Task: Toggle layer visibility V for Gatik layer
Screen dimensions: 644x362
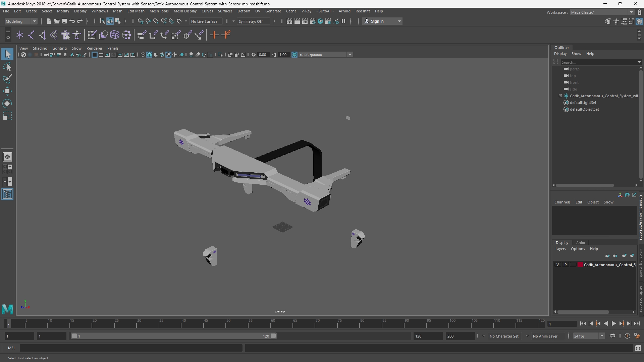Action: click(x=558, y=265)
